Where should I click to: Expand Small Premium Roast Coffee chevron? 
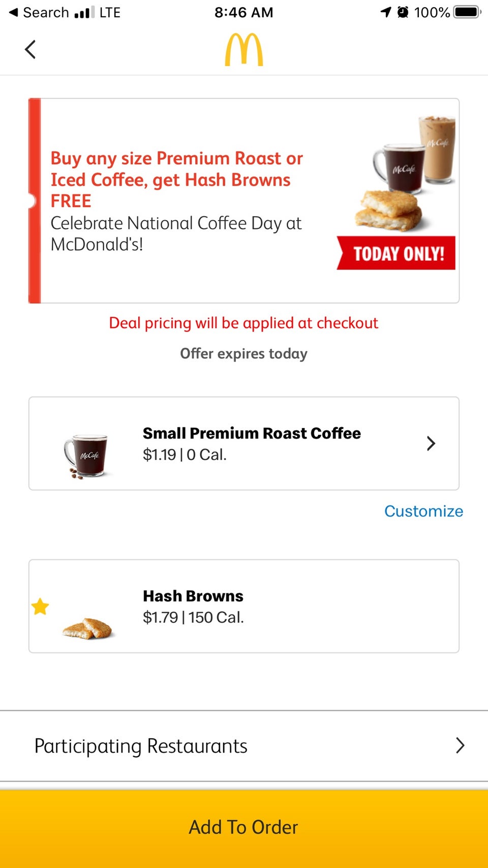(431, 443)
